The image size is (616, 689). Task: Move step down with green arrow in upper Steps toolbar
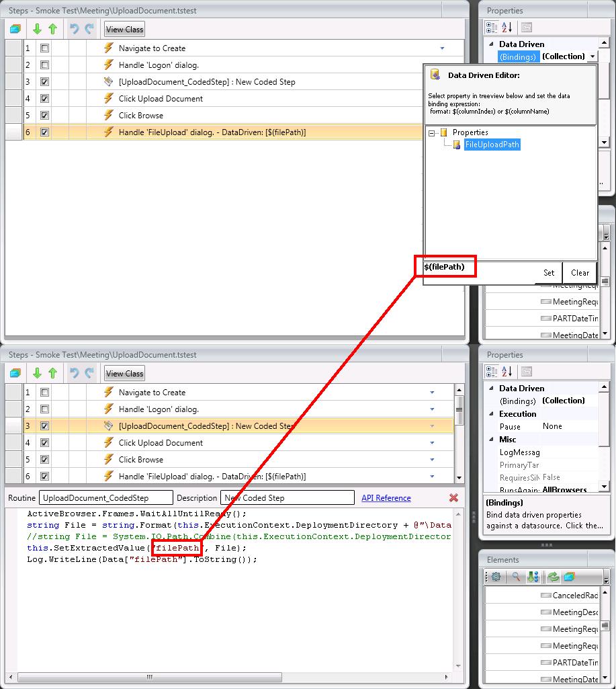point(38,30)
